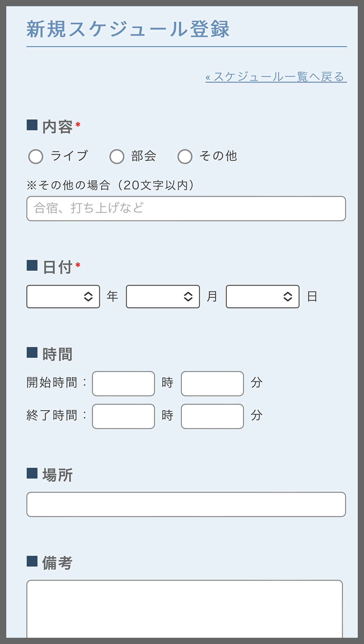Select the 部会 radio button
The image size is (364, 644).
point(117,156)
